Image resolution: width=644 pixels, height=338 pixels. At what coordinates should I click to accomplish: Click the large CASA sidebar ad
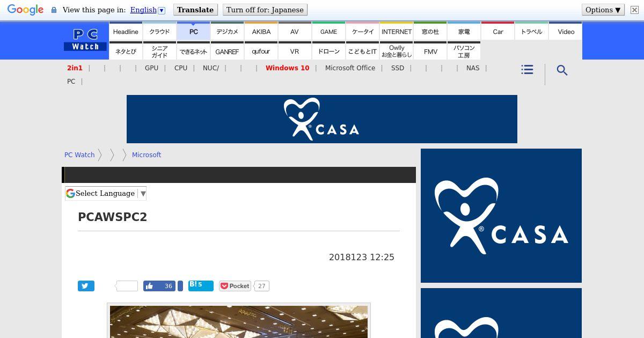pyautogui.click(x=501, y=216)
